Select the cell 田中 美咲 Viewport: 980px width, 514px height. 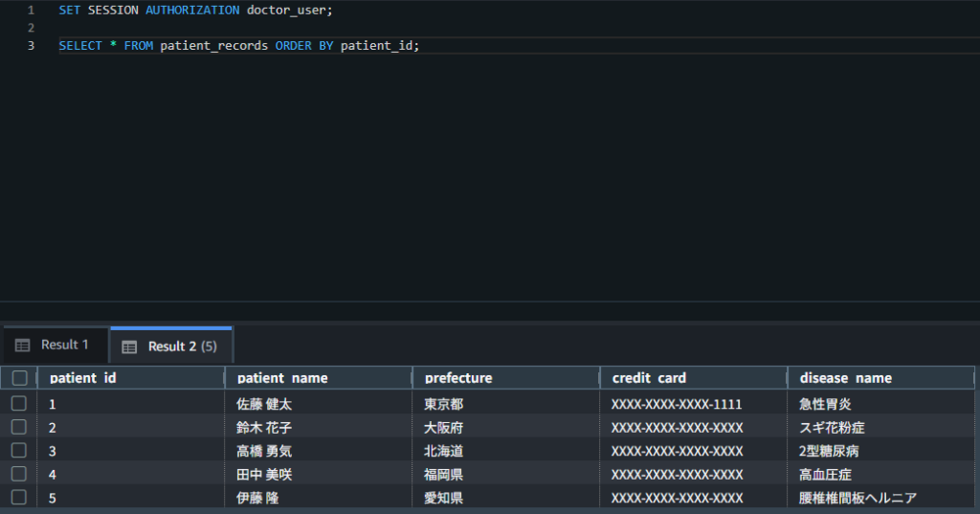(318, 475)
